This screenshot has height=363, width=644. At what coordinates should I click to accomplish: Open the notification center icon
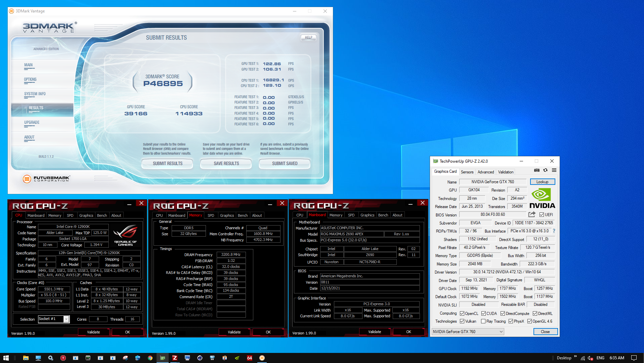pyautogui.click(x=634, y=358)
